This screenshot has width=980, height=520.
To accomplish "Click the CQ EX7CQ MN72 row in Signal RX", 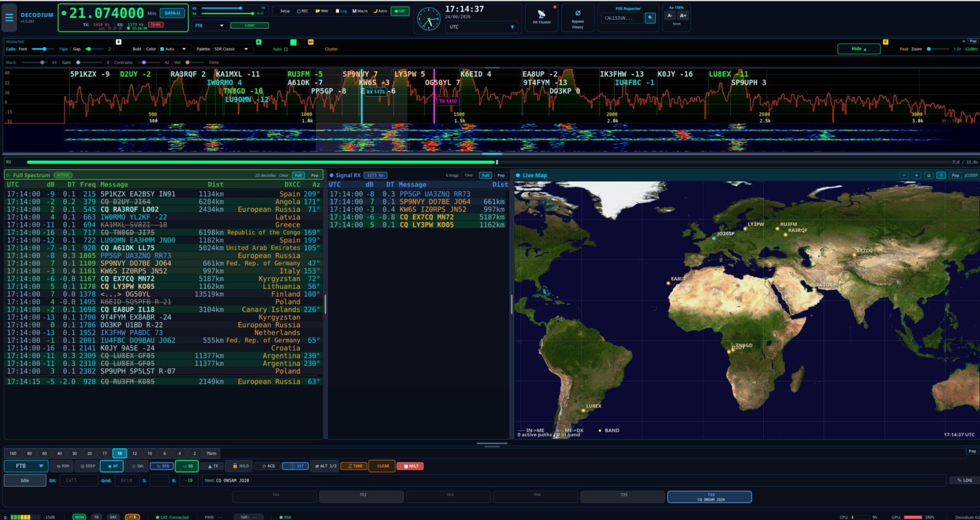I will pyautogui.click(x=418, y=217).
